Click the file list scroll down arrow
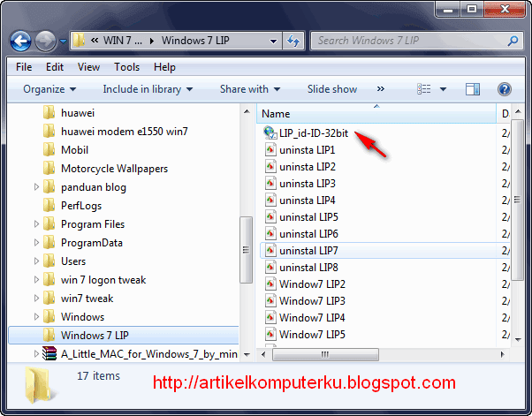Image resolution: width=532 pixels, height=416 pixels. (518, 339)
